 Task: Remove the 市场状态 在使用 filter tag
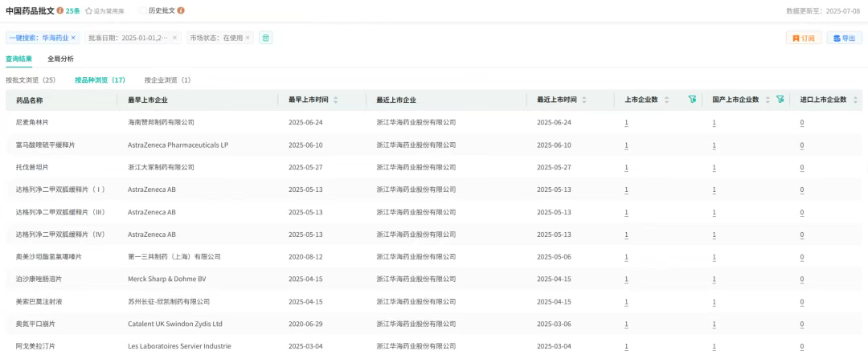tap(248, 38)
